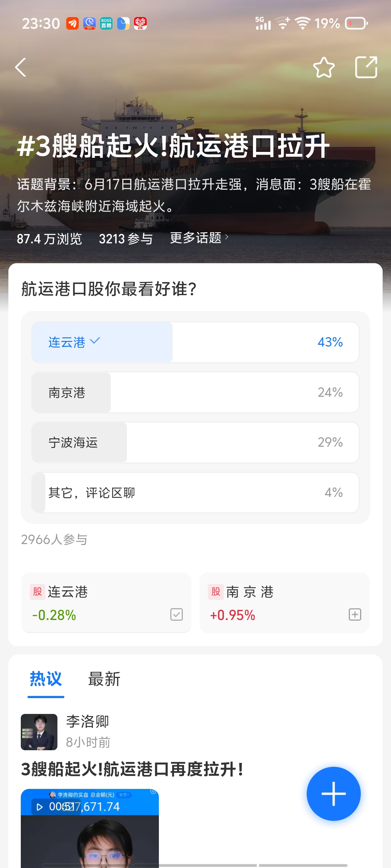Screen dimensions: 391x868
Task: Select the 热议 tab
Action: point(46,679)
